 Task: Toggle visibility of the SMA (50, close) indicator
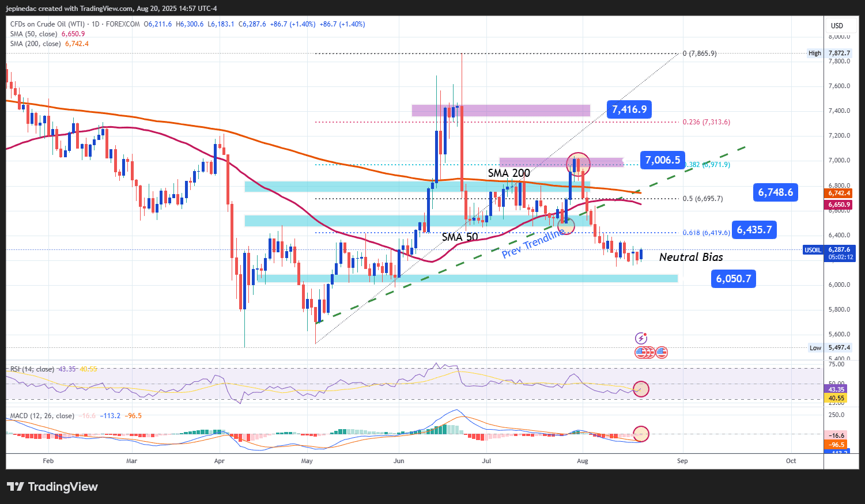33,33
